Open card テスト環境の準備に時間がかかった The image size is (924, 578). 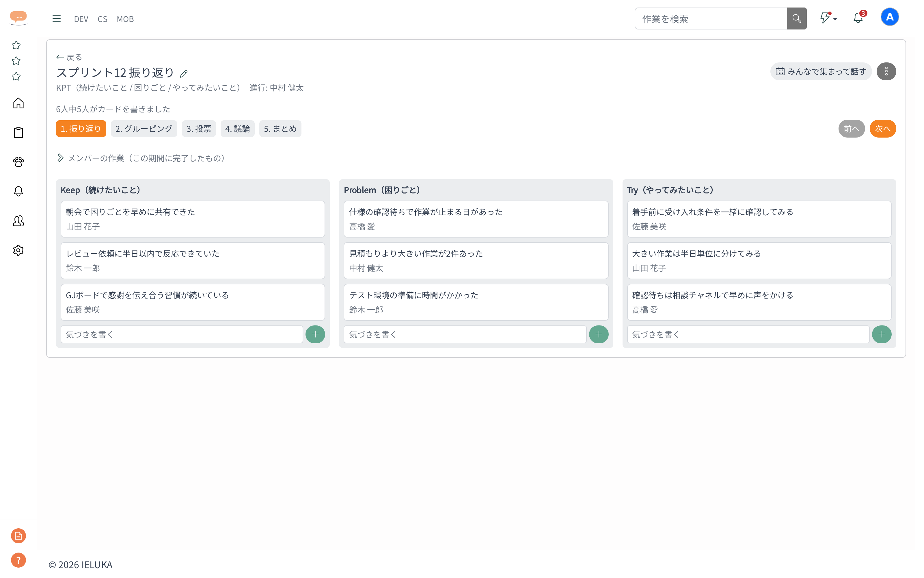pos(476,302)
